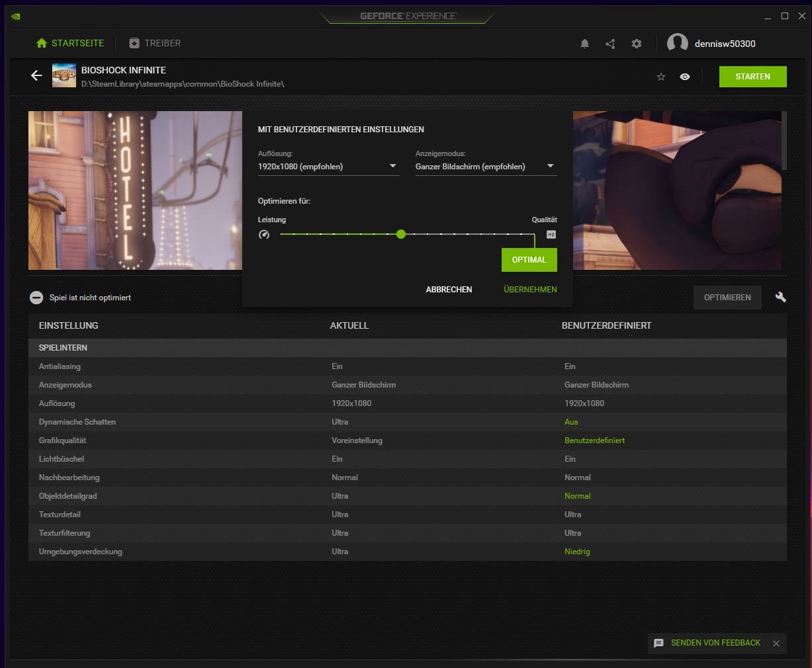Click the Benutzerdefiniert column header
Screen dimensions: 812x668
607,325
